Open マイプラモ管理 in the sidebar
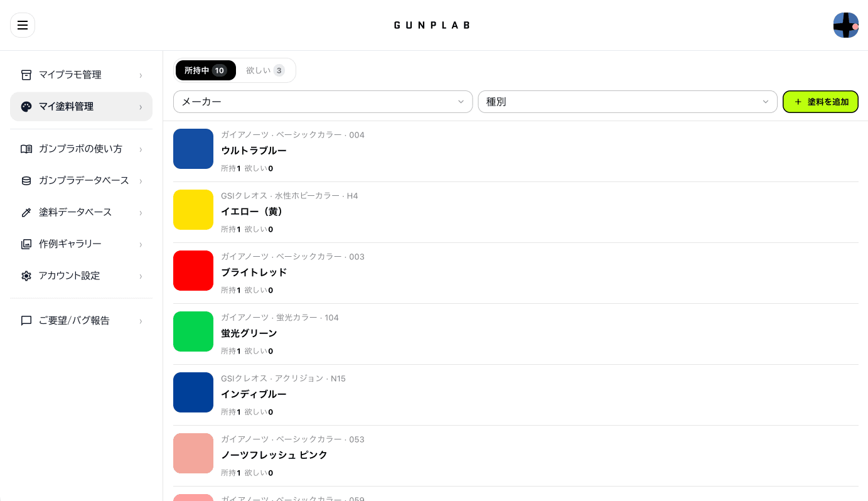 [81, 75]
